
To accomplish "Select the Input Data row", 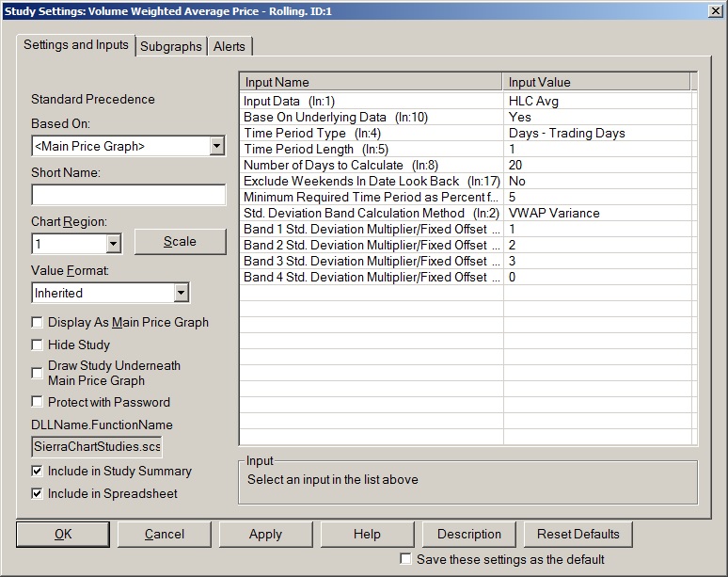I will (372, 101).
